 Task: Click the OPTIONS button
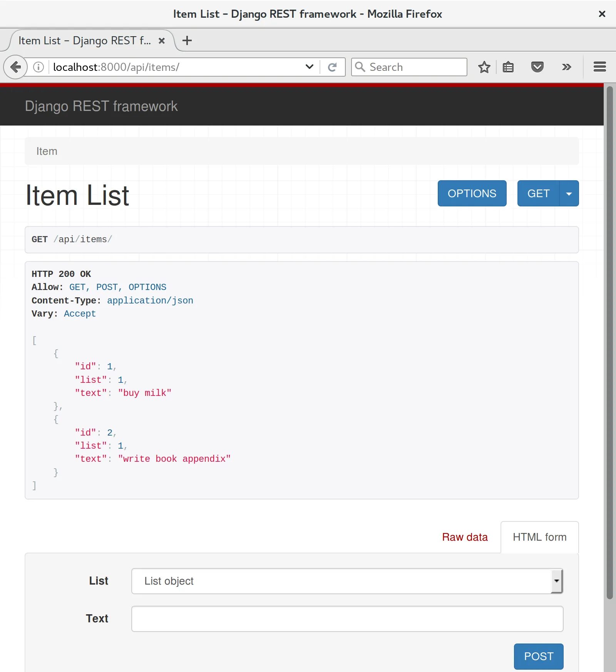(472, 193)
